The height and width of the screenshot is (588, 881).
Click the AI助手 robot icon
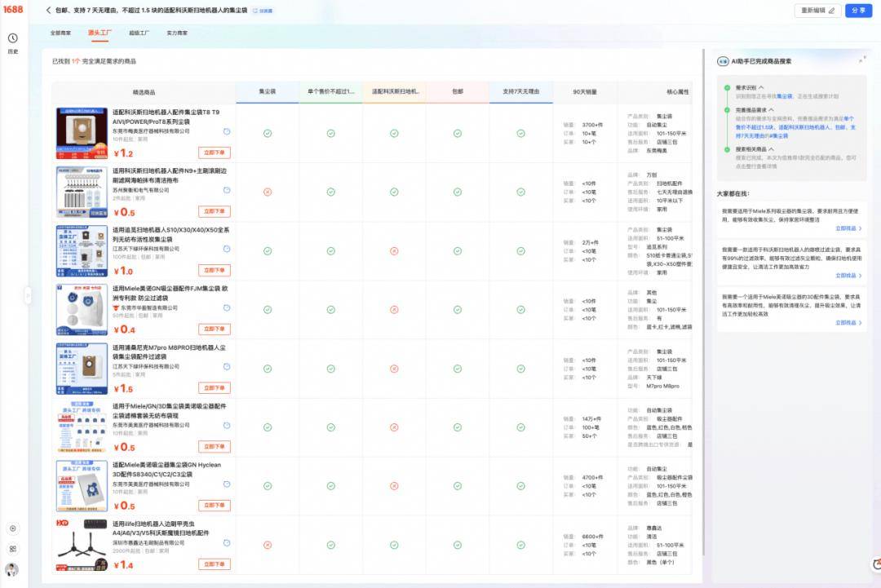click(x=723, y=61)
